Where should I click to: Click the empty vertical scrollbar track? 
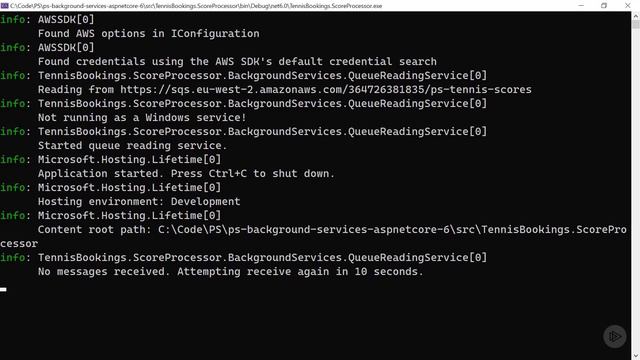[x=636, y=188]
